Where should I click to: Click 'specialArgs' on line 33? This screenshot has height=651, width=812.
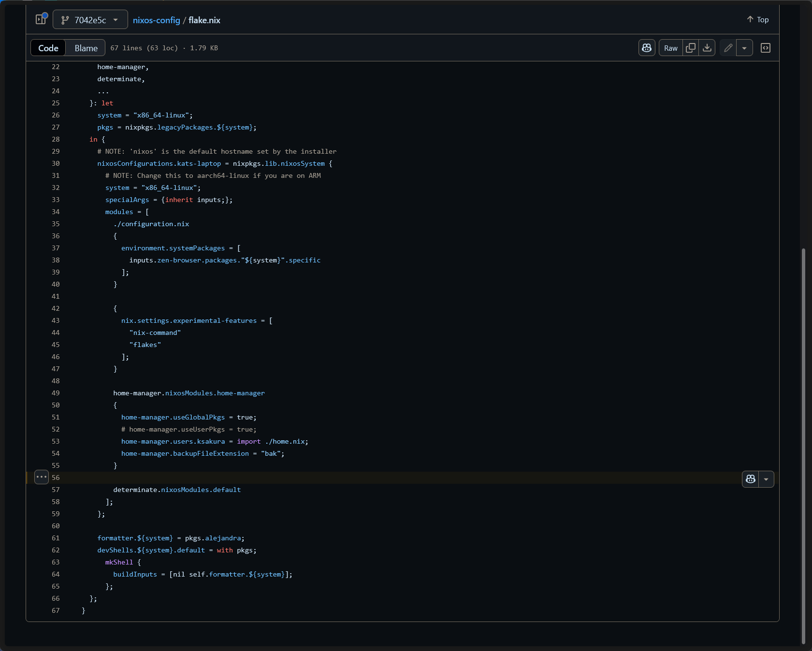point(127,200)
